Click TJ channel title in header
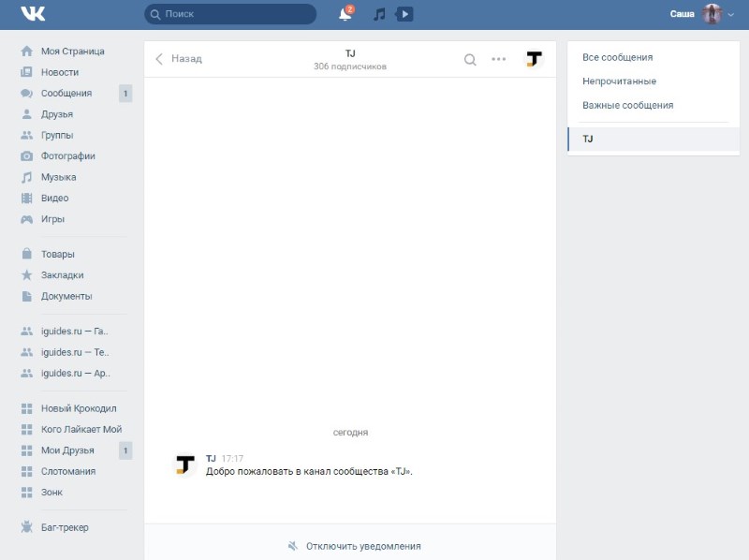 pyautogui.click(x=350, y=53)
